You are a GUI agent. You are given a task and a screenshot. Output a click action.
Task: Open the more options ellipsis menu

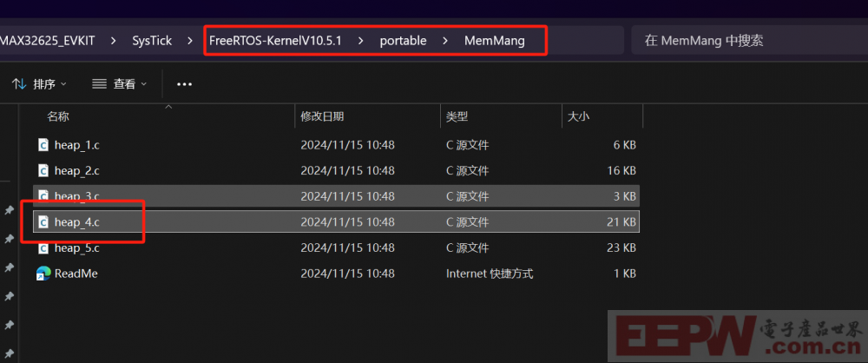coord(184,84)
